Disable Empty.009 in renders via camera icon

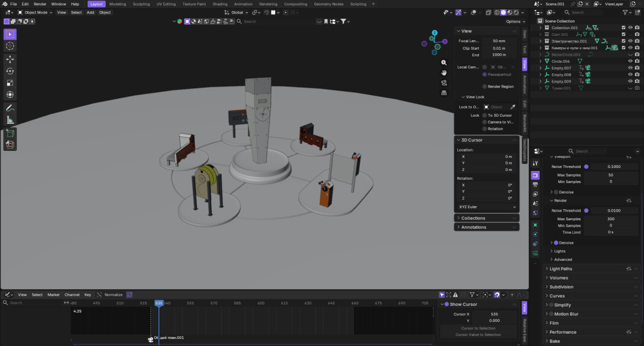[x=637, y=81]
